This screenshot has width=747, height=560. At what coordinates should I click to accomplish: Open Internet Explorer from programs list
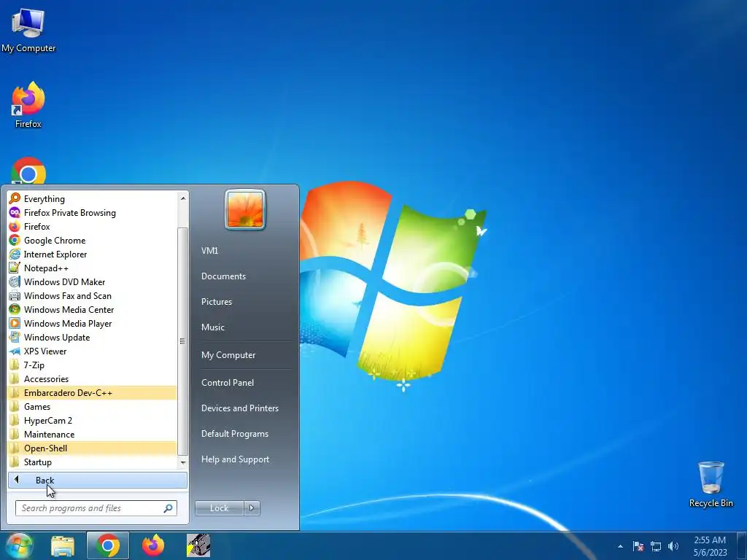[92, 254]
